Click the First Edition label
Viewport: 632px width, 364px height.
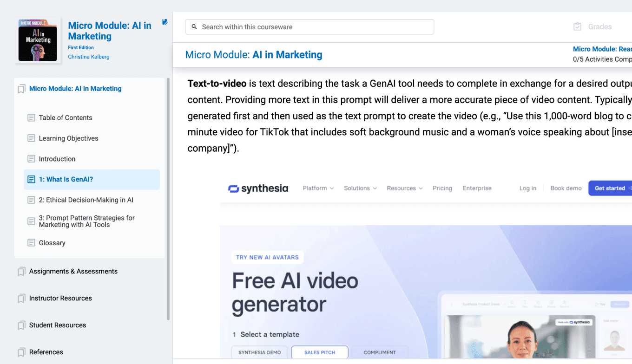tap(81, 47)
